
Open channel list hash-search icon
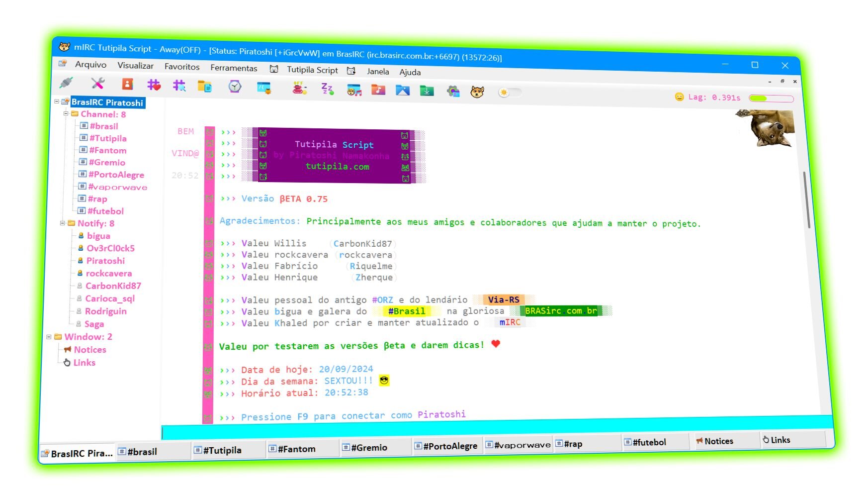click(179, 86)
